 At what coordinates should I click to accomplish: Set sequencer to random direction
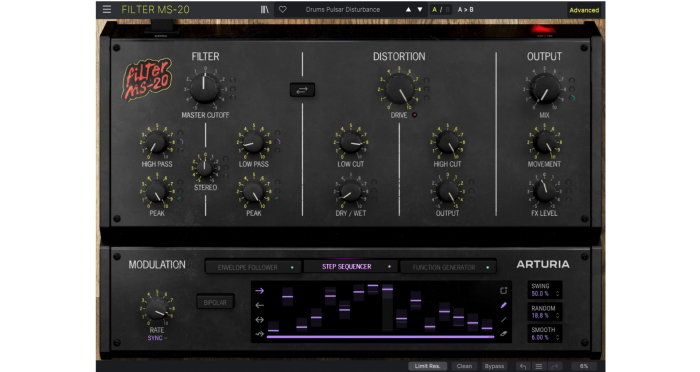259,334
